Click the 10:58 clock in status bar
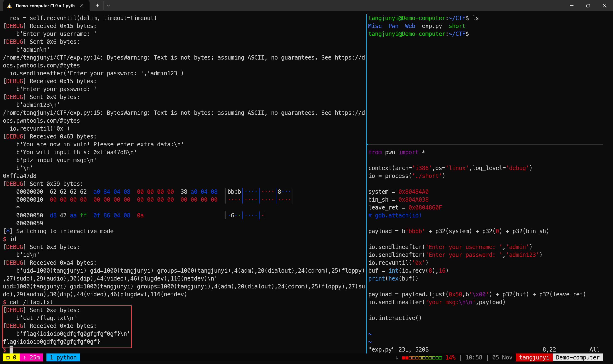 click(474, 357)
